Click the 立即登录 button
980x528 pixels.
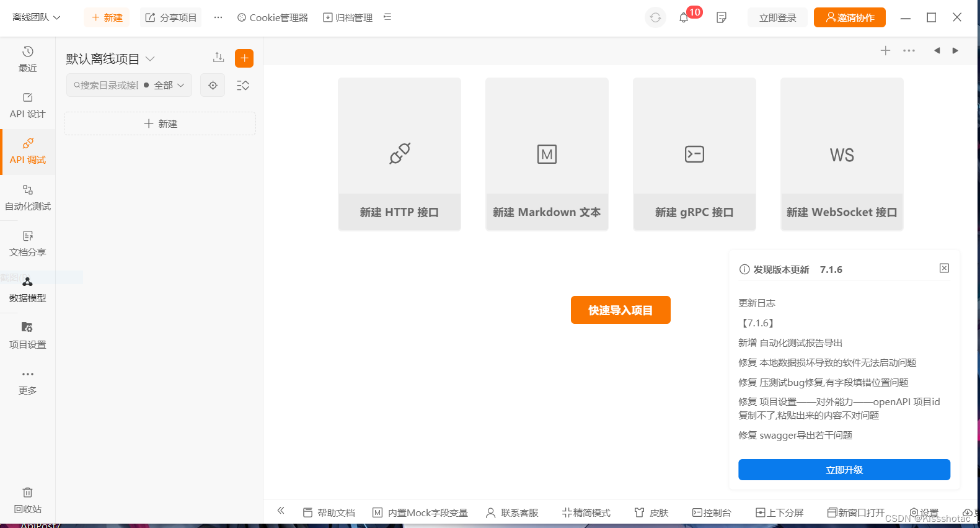(777, 17)
